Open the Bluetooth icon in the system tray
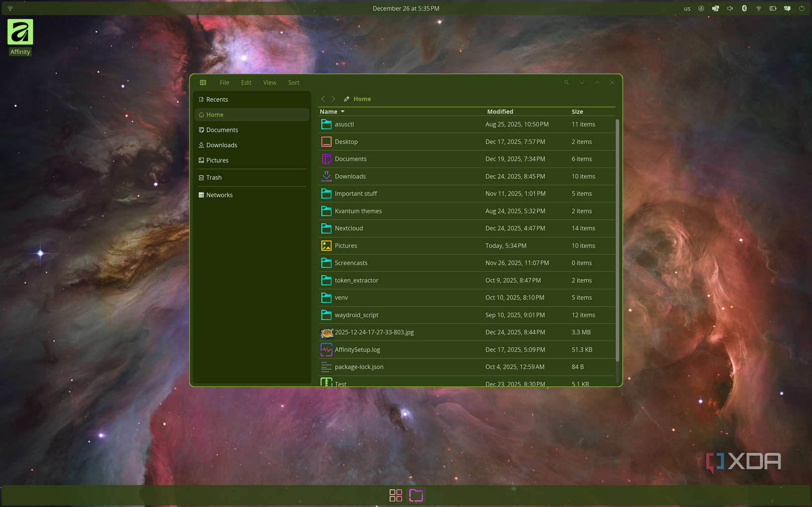The height and width of the screenshot is (507, 812). pos(745,8)
